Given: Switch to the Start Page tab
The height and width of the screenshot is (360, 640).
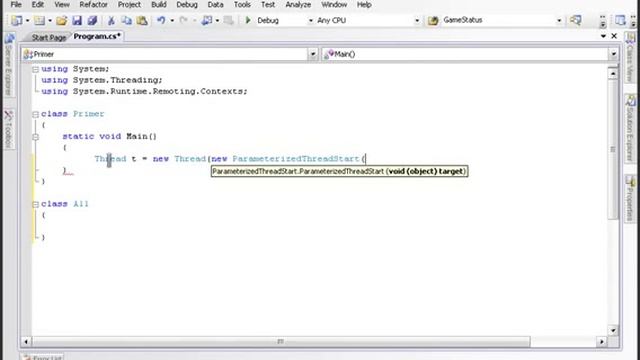Looking at the screenshot, I should point(49,37).
